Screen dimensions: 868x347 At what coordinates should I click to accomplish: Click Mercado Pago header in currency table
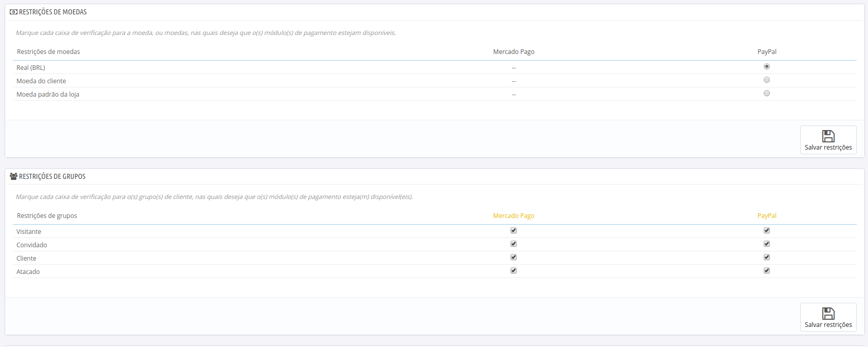point(514,52)
